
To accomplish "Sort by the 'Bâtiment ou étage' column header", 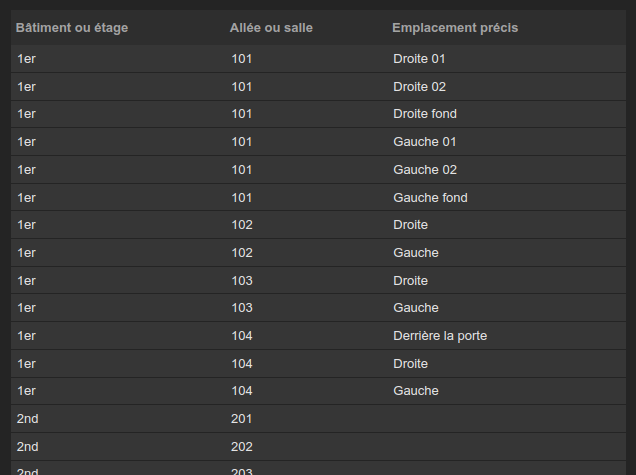I will coord(72,28).
